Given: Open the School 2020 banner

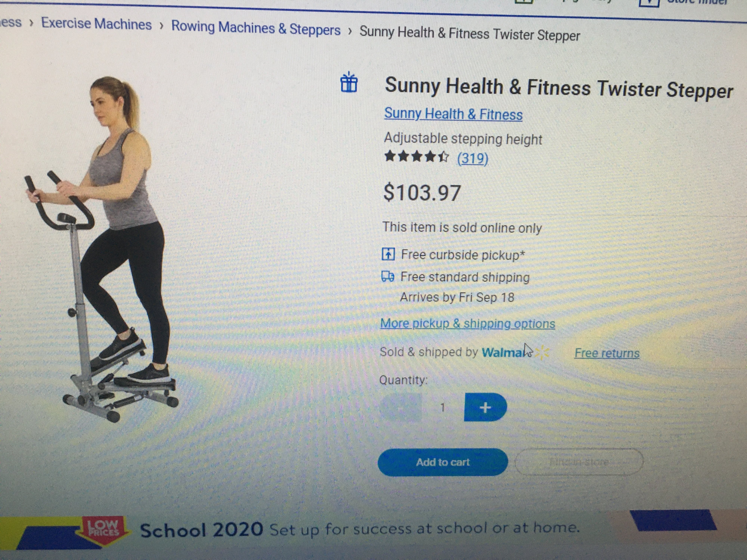Looking at the screenshot, I should coord(360,529).
